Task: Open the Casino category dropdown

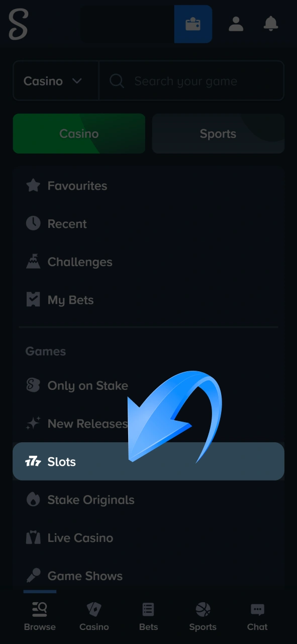Action: pos(55,80)
